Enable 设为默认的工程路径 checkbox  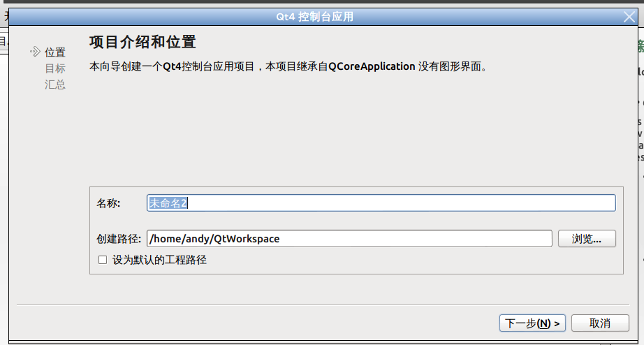[103, 260]
